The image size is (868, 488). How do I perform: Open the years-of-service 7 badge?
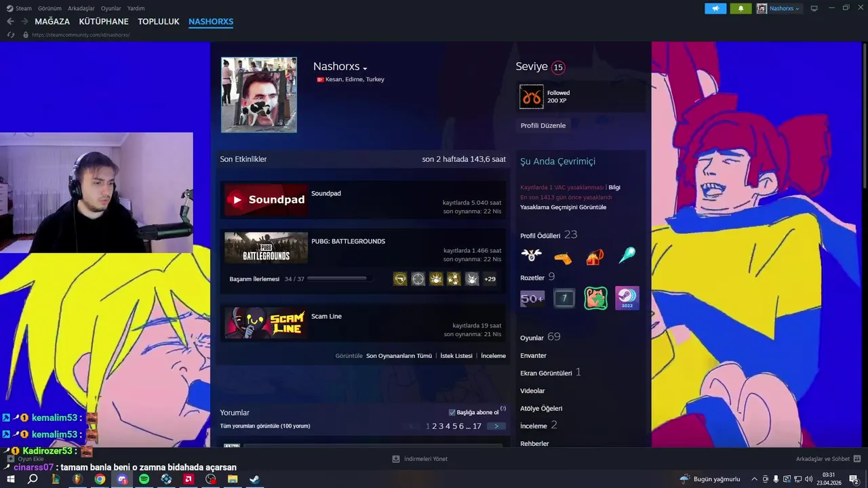564,298
